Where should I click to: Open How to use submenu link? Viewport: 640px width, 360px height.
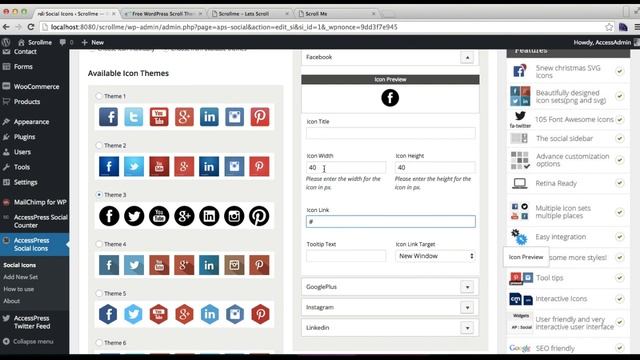point(19,289)
